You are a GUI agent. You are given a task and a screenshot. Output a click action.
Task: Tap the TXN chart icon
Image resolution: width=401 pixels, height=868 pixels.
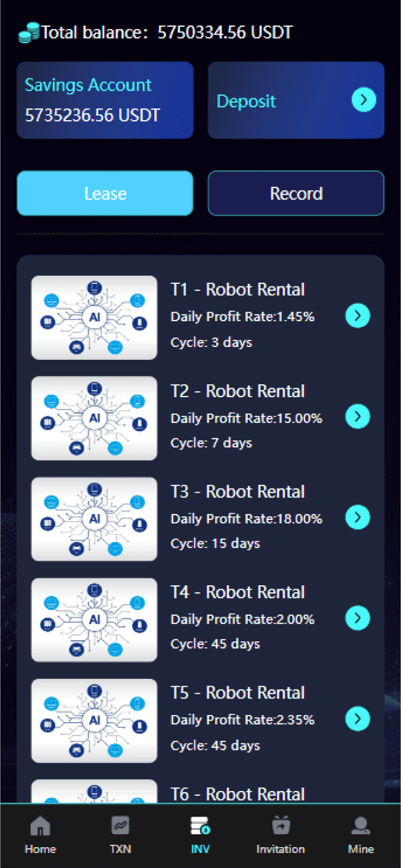click(120, 826)
